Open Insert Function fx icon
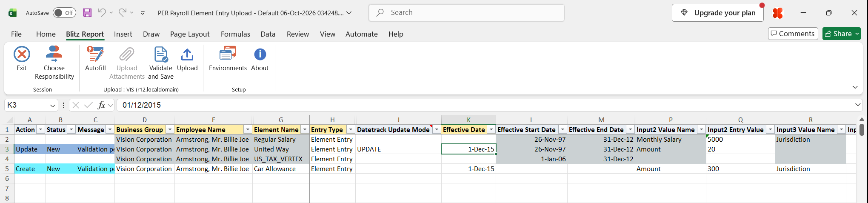 point(101,105)
